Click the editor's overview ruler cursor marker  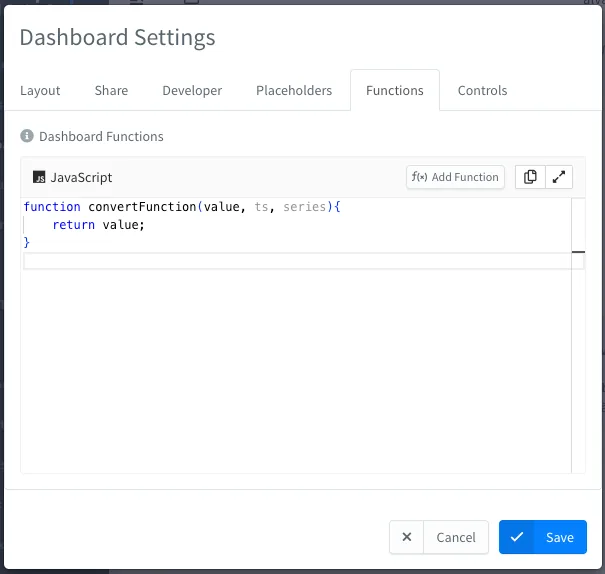point(578,252)
